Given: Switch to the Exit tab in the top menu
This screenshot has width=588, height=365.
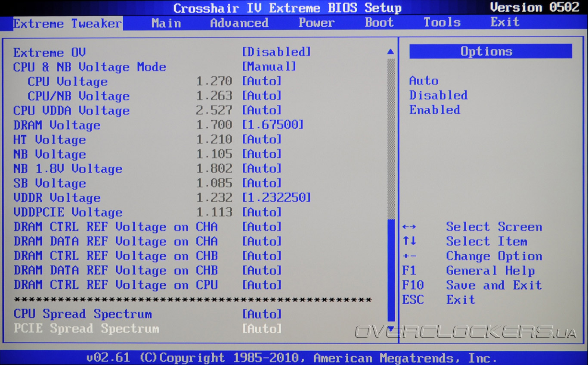Looking at the screenshot, I should coord(505,22).
